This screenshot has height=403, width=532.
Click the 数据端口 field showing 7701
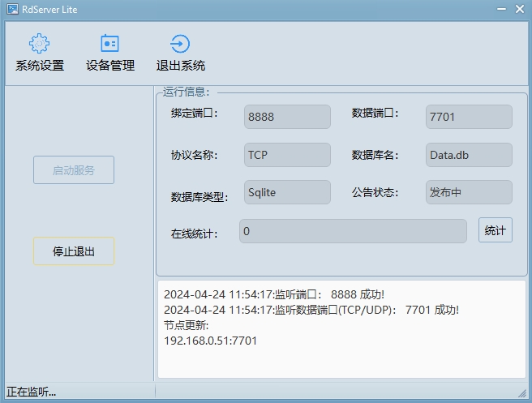(x=468, y=117)
